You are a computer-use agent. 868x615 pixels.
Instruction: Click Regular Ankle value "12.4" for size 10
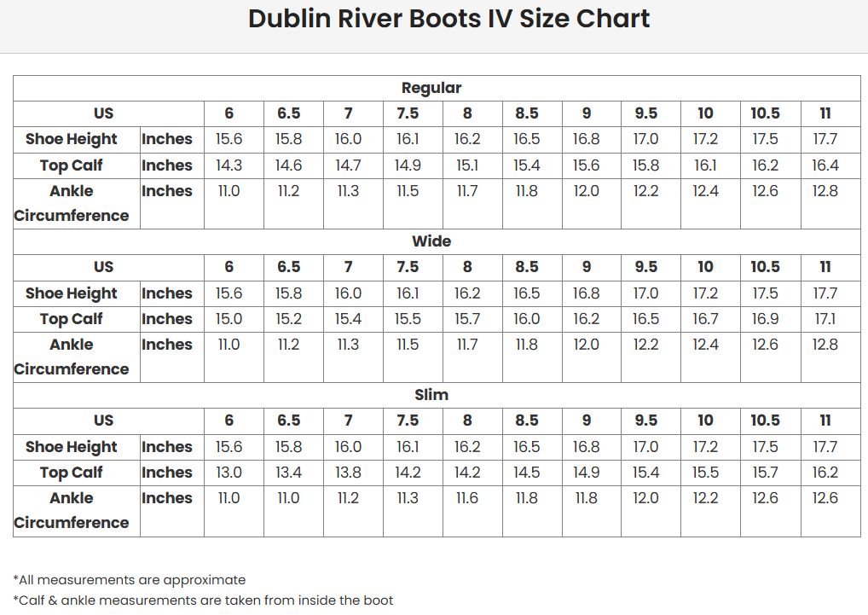click(x=705, y=191)
